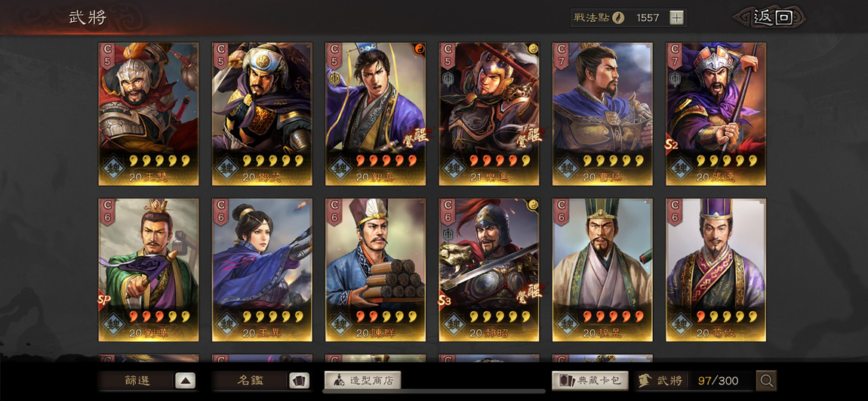Click the S2 season badge on 張遼
Screen dimensions: 868x401
672,145
